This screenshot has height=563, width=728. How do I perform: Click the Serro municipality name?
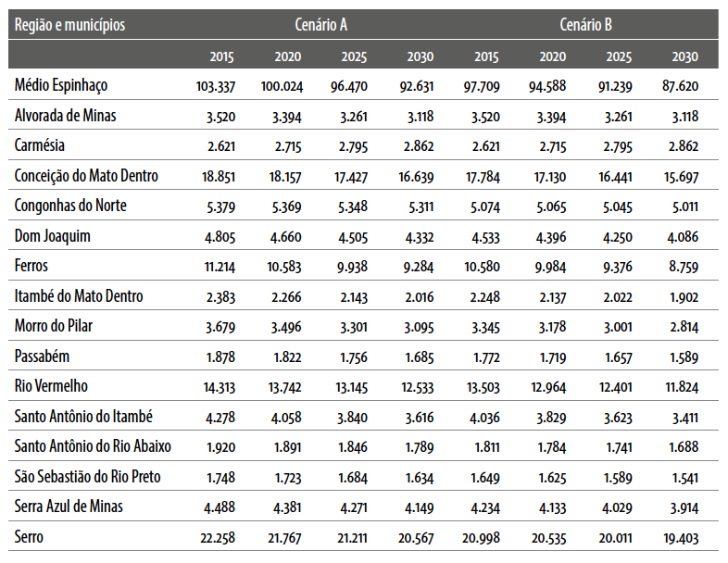pos(30,536)
